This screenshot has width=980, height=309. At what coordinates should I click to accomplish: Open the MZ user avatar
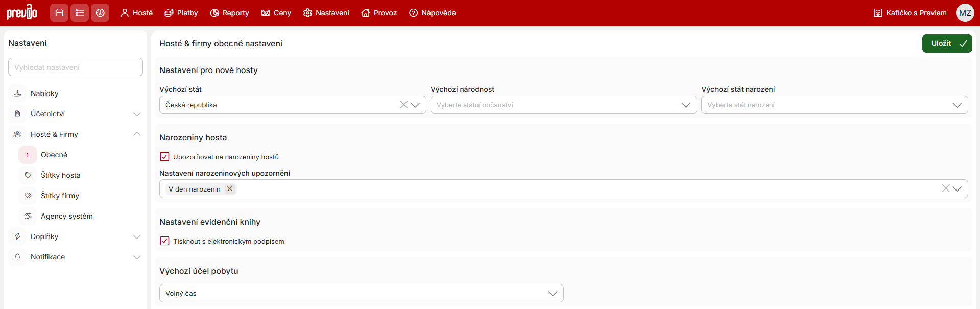965,13
